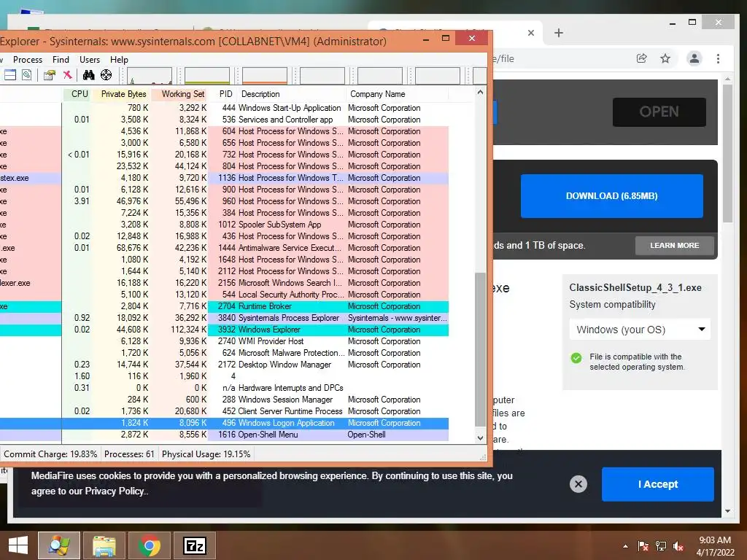Select the Windows Logon Application row

[x=224, y=423]
